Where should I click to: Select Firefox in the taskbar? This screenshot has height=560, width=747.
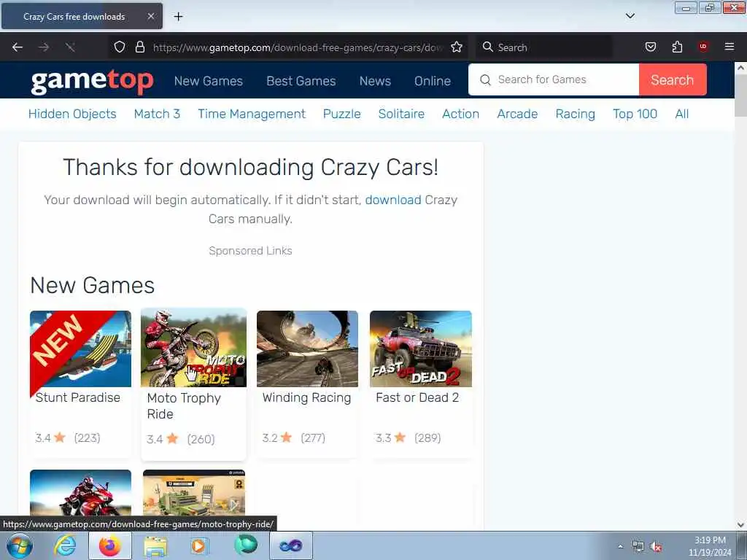click(x=109, y=545)
